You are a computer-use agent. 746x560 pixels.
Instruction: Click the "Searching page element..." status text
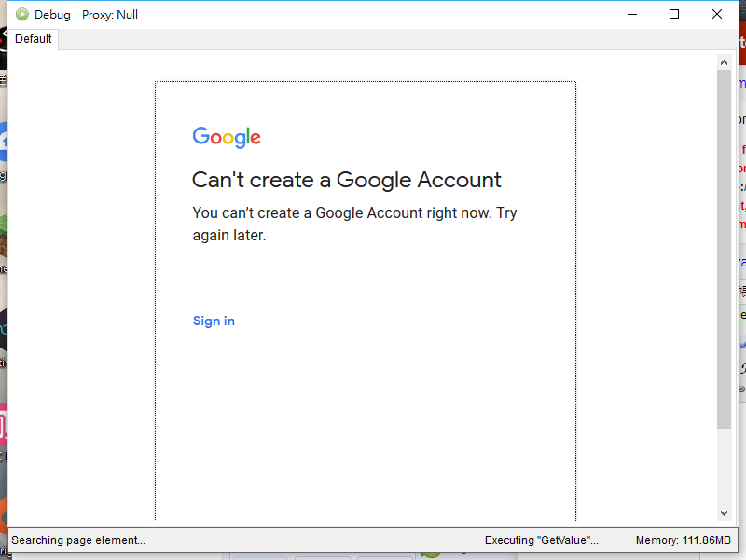coord(78,540)
